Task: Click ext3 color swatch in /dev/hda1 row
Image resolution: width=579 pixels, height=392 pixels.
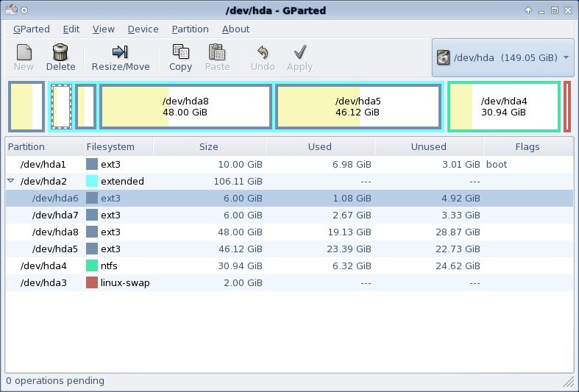Action: coord(91,164)
